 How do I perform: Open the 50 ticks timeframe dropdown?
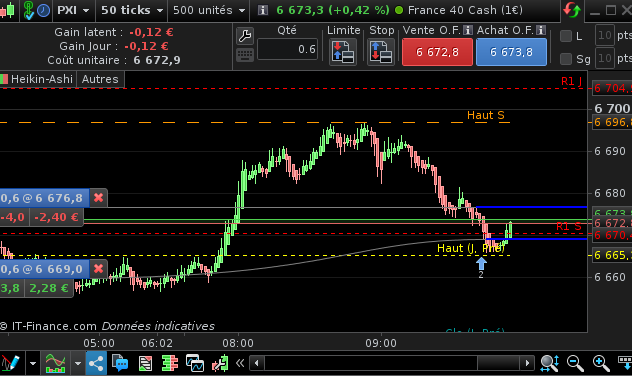(131, 10)
